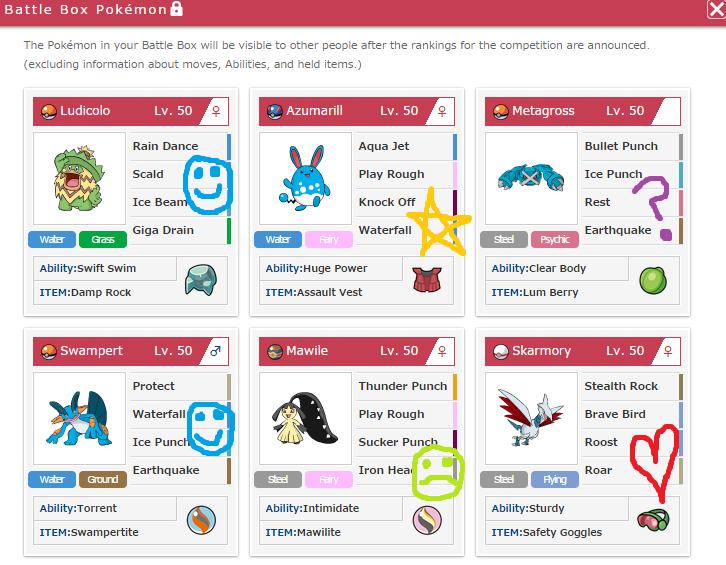Select Ludicolo's Giga Drain move

pyautogui.click(x=180, y=230)
